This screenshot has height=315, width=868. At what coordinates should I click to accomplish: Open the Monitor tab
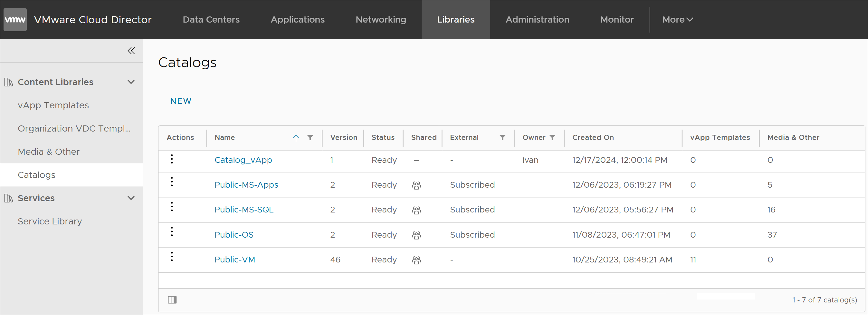tap(617, 20)
